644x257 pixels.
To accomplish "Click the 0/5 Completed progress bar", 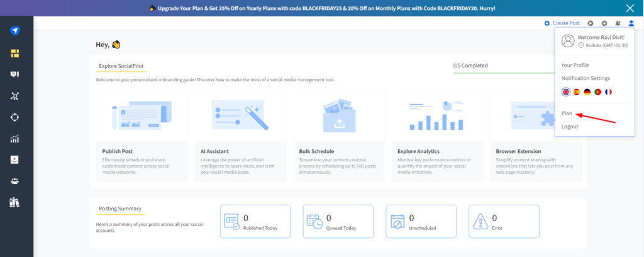I will [x=504, y=73].
